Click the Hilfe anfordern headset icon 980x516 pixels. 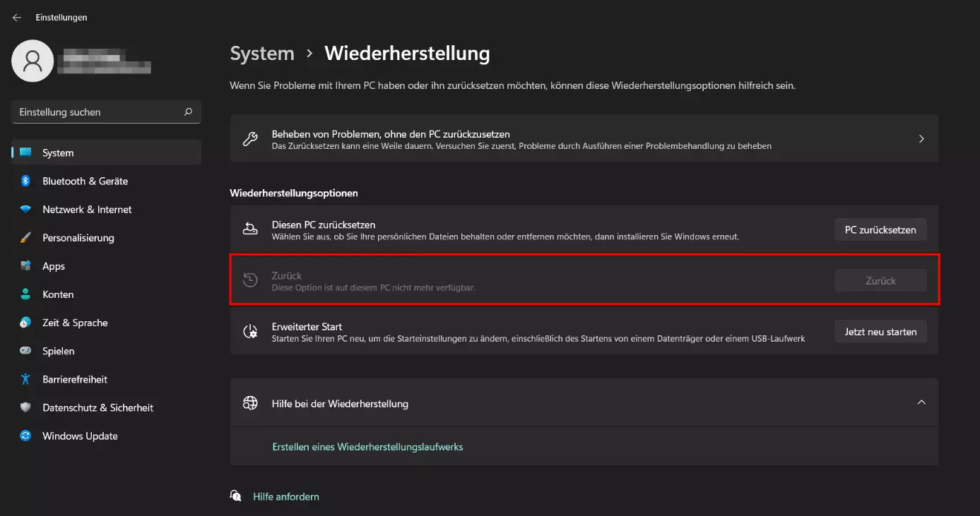236,496
